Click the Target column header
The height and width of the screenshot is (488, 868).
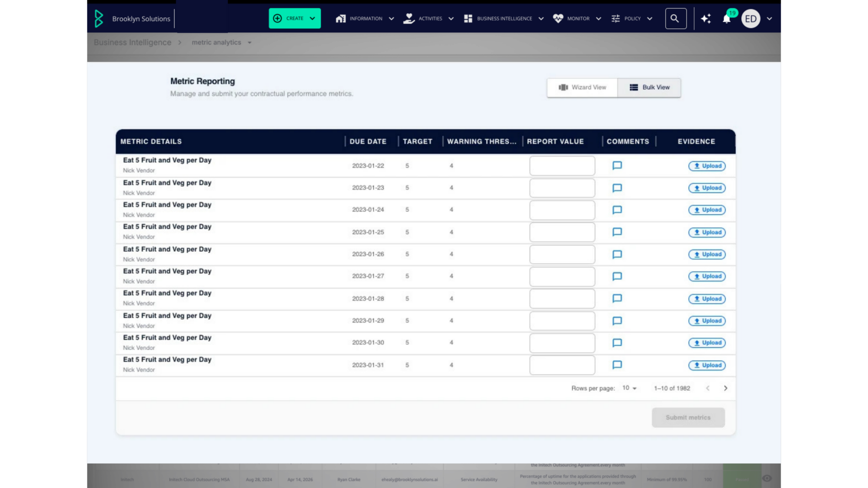[x=417, y=141]
